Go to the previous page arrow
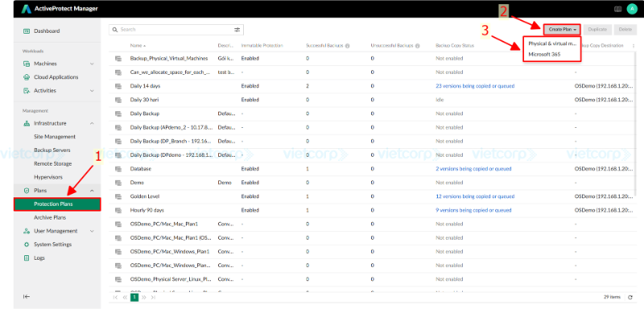This screenshot has height=309, width=644. pos(125,297)
